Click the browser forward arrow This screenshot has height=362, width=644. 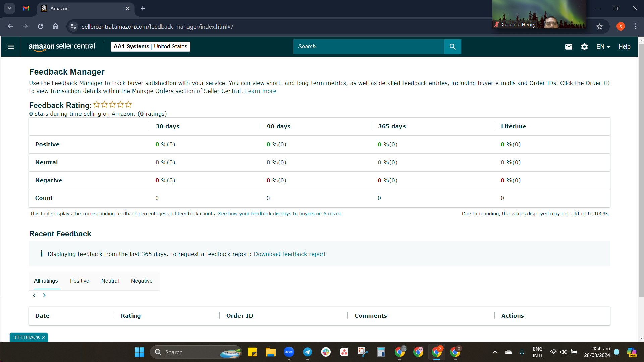25,26
